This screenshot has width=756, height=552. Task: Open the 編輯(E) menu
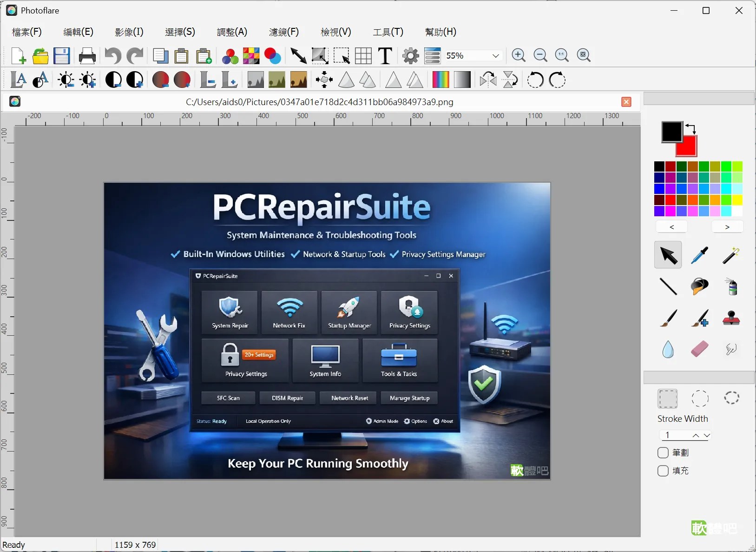pyautogui.click(x=79, y=32)
